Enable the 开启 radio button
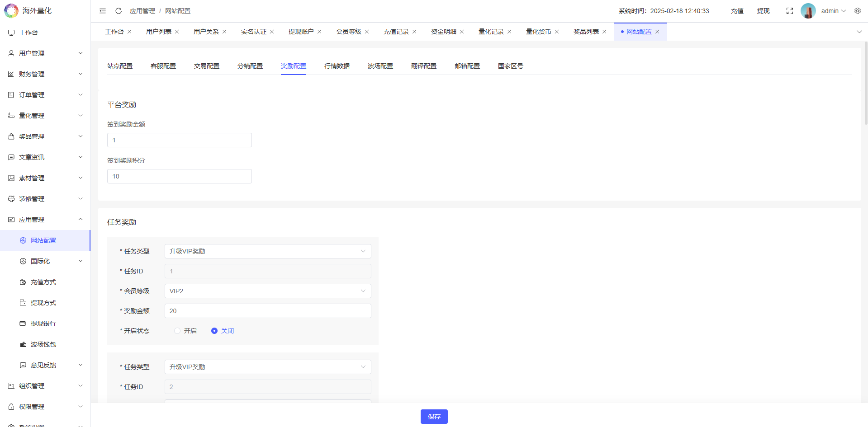The height and width of the screenshot is (427, 868). point(177,330)
